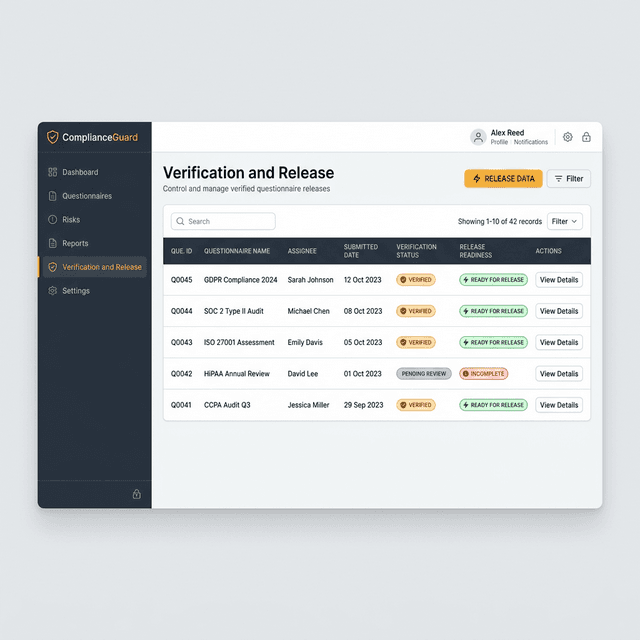View Details for CCPA Audit Q3
Image resolution: width=640 pixels, height=640 pixels.
point(559,405)
